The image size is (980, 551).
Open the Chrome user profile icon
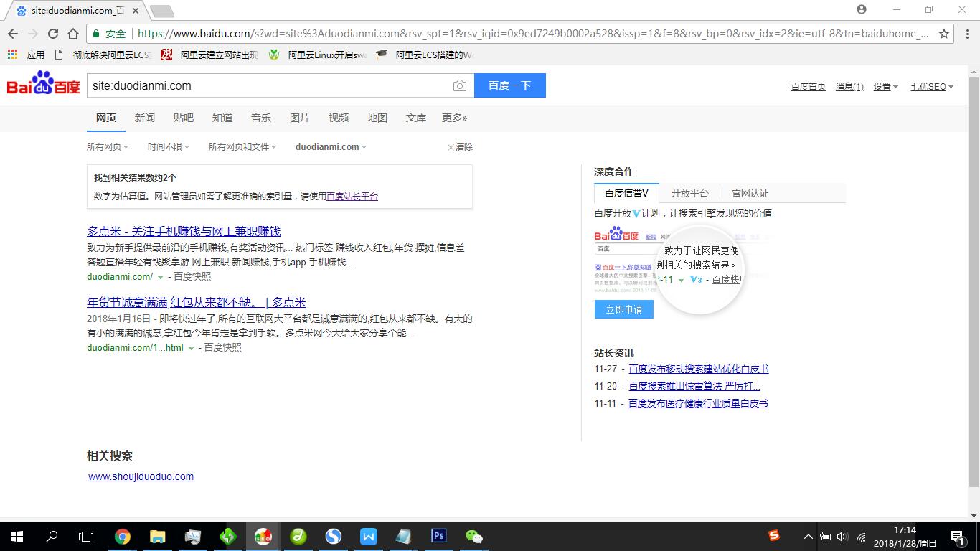[x=862, y=9]
